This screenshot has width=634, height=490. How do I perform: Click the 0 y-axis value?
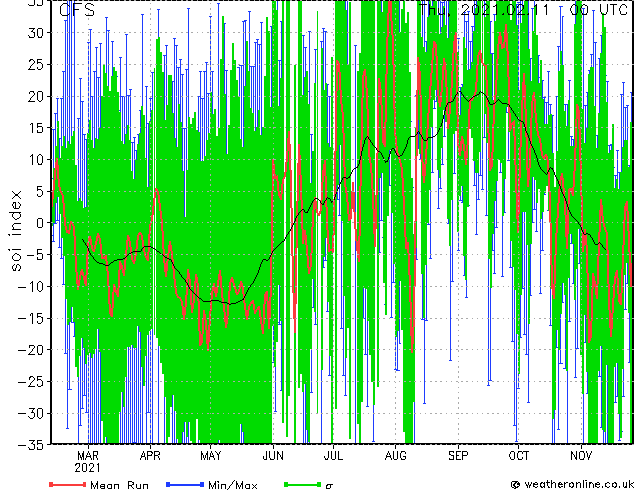tap(42, 223)
